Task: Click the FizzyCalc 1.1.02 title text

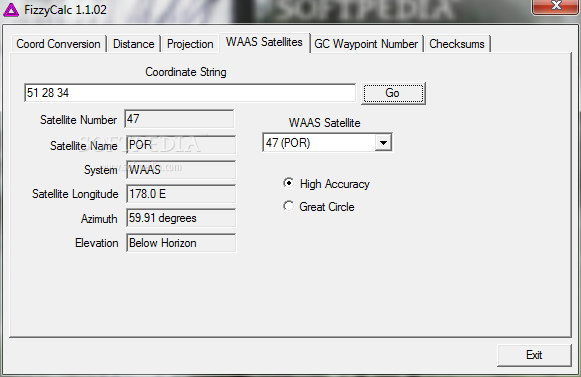Action: coord(65,10)
